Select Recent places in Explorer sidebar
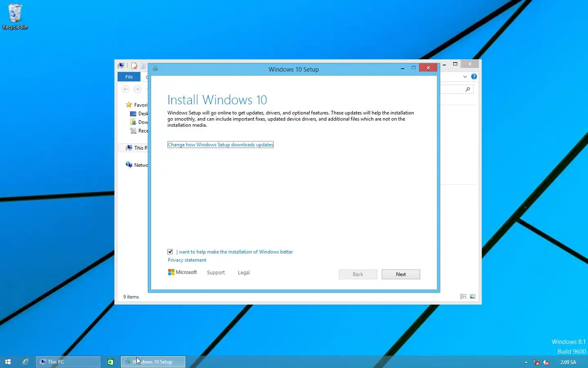588x368 pixels. (139, 131)
